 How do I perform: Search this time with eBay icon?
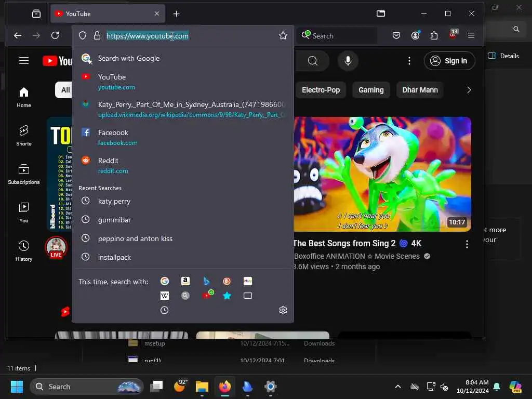point(248,281)
